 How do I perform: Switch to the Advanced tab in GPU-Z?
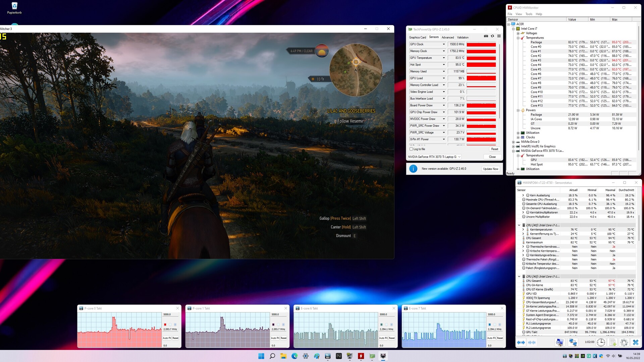coord(448,38)
